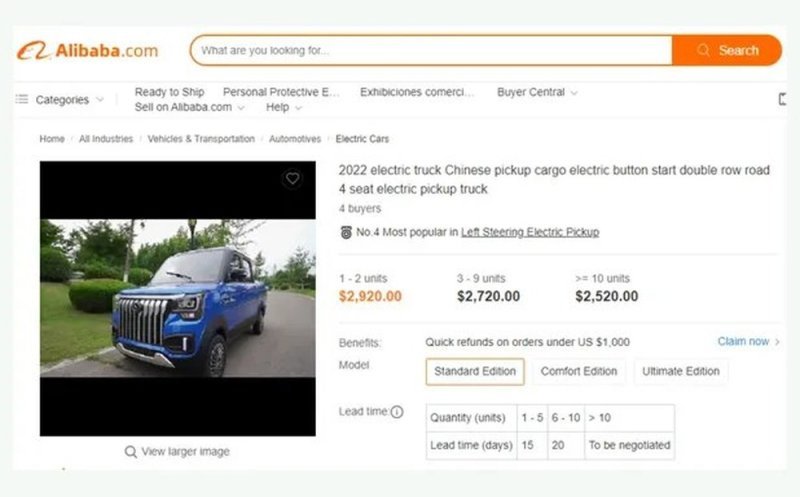Viewport: 800px width, 497px height.
Task: Expand the Categories dropdown
Action: [100, 99]
